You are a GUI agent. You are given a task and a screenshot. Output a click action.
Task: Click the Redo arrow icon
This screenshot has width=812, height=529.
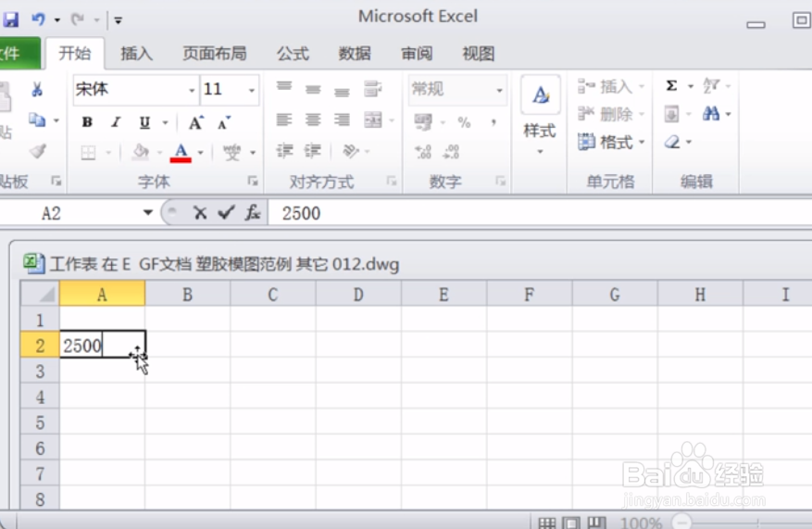(78, 19)
